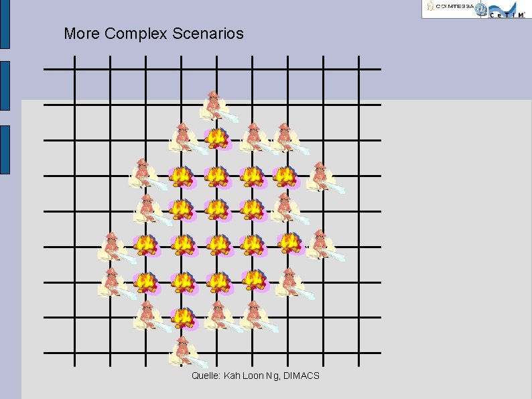Click the "Quelle: Kah Loon Ng, DIMACS" caption
The width and height of the screenshot is (532, 399).
255,376
